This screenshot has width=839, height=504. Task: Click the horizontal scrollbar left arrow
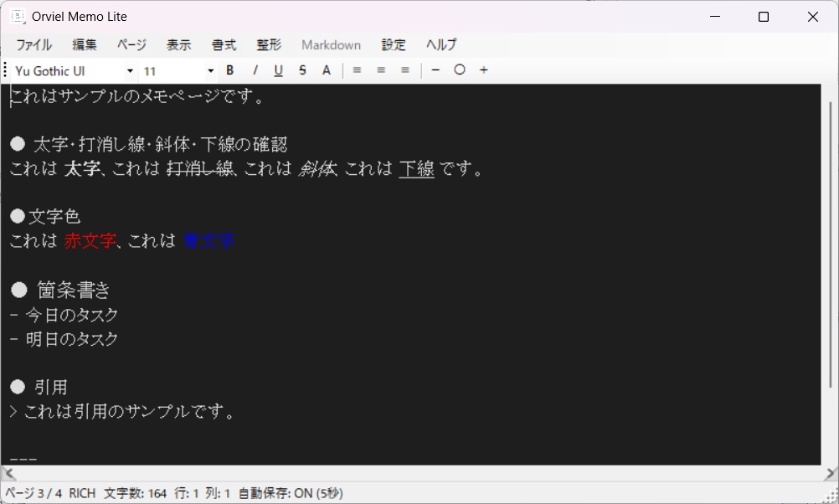coord(8,473)
